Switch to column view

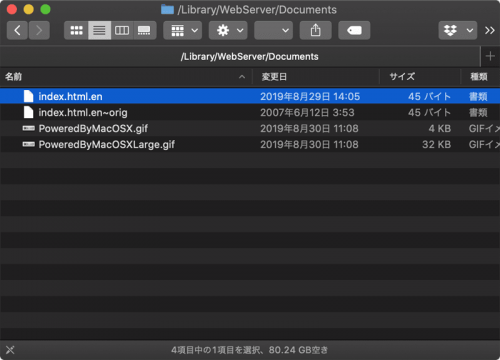pyautogui.click(x=122, y=30)
